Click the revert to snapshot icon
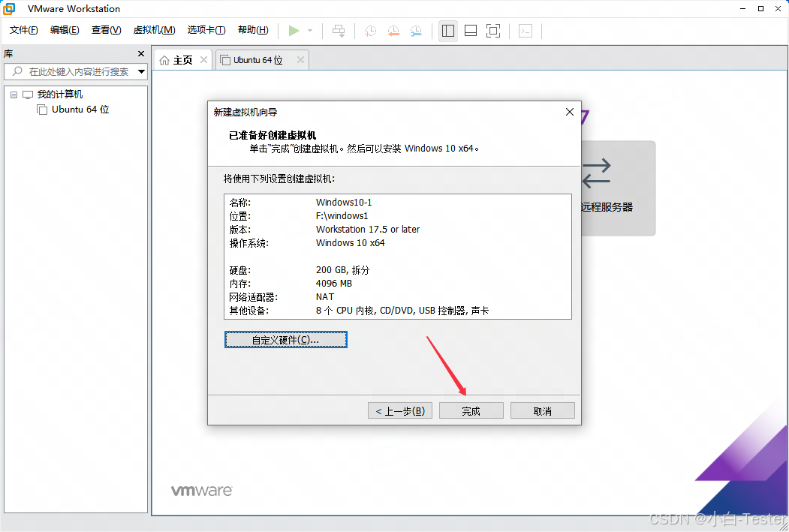The width and height of the screenshot is (789, 532). (393, 31)
